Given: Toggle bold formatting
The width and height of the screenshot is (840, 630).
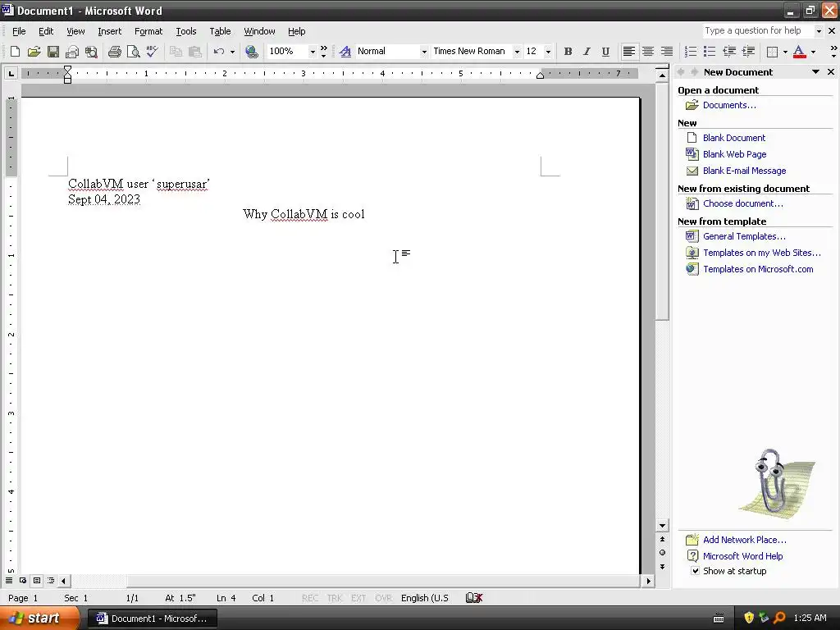Looking at the screenshot, I should point(568,52).
